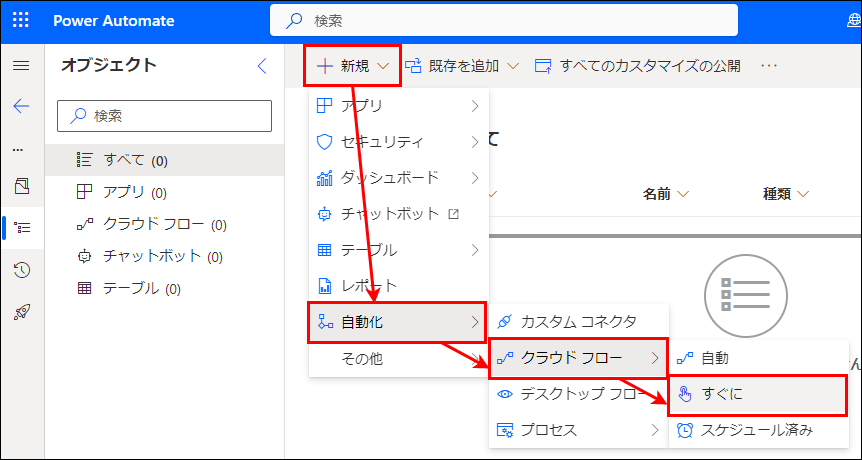Select クラウド フロー in 自動化 submenu

point(578,358)
